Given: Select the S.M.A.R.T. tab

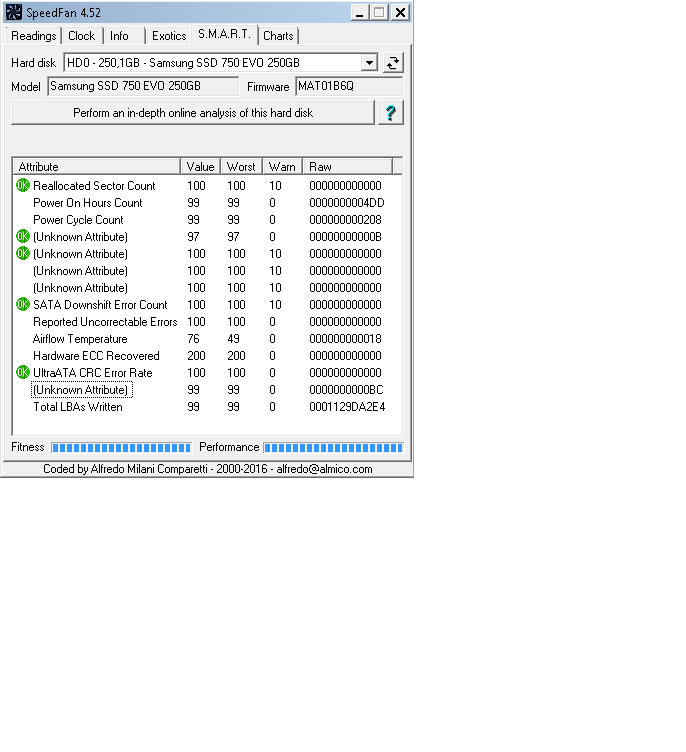Looking at the screenshot, I should [225, 34].
